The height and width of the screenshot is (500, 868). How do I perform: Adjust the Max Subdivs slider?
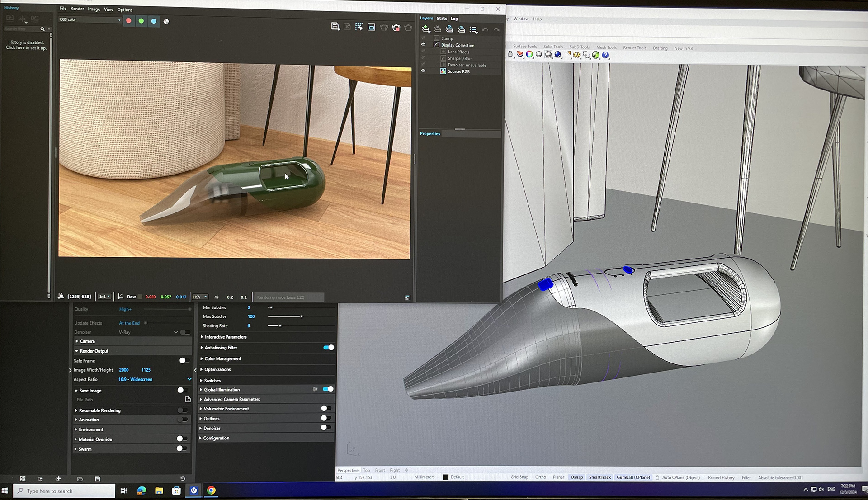pos(301,316)
